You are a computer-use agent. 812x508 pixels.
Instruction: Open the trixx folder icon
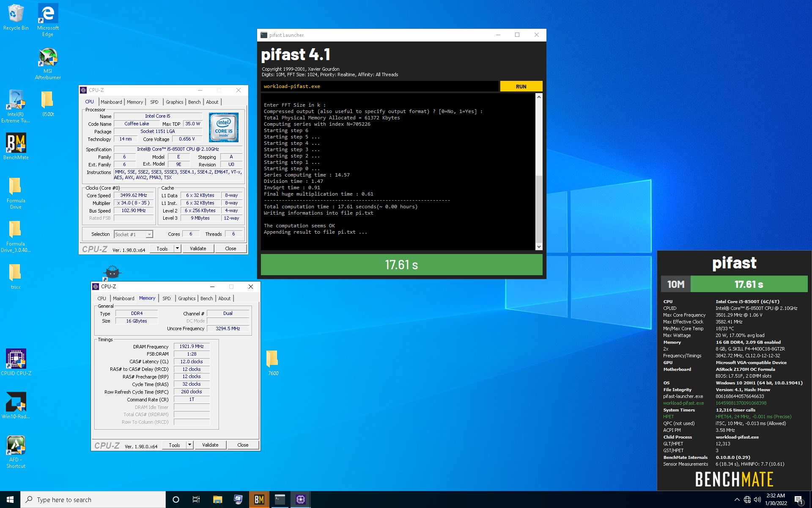coord(16,276)
